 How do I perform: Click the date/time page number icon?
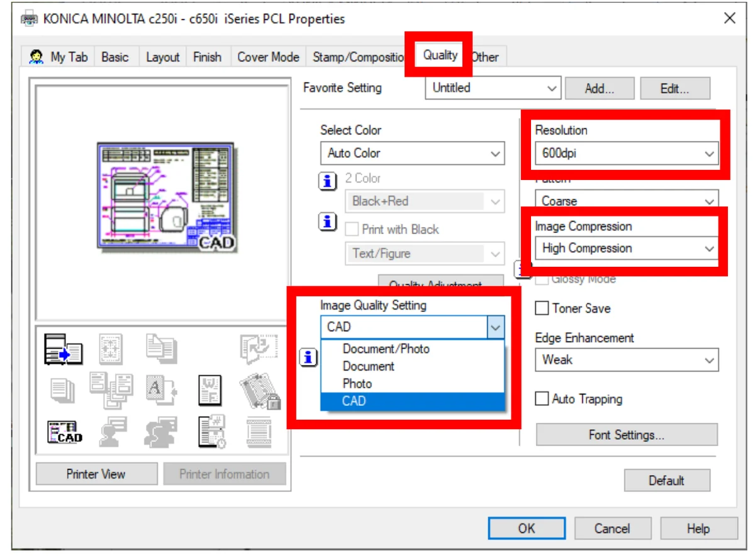[213, 432]
